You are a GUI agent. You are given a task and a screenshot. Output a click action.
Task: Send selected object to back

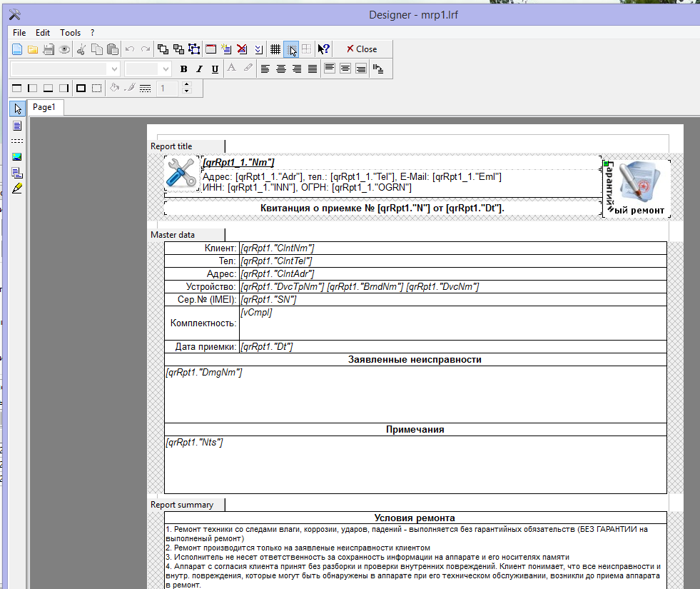[178, 49]
